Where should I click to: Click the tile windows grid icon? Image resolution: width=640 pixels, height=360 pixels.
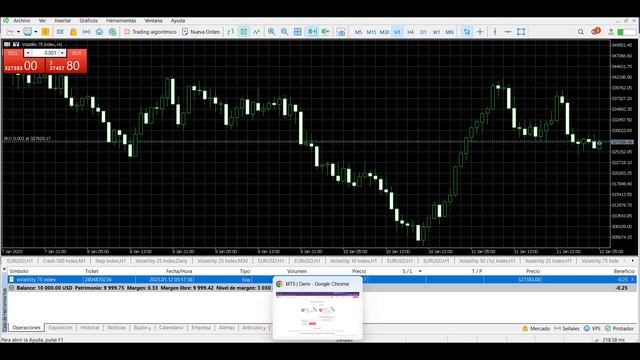click(298, 31)
